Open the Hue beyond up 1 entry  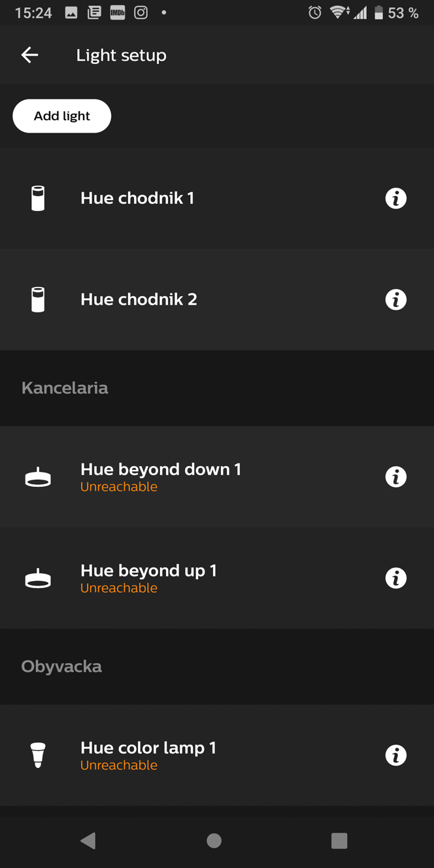click(x=217, y=578)
